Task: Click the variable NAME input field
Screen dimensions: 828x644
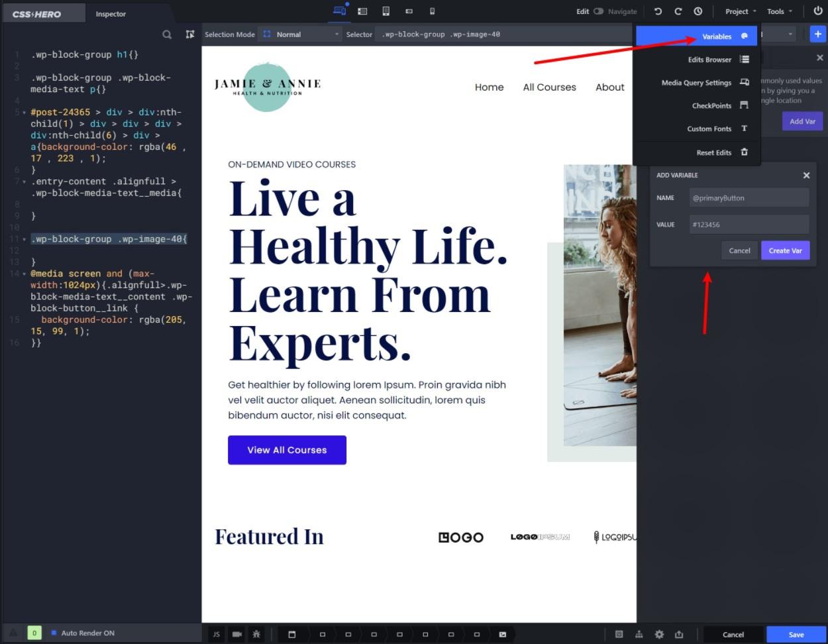Action: [x=749, y=198]
